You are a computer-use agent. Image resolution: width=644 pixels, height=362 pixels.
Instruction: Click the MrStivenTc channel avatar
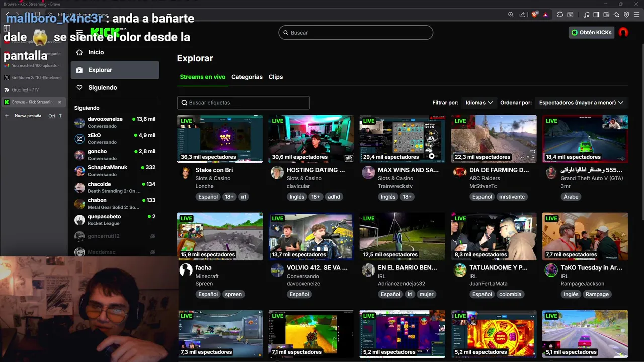[460, 173]
